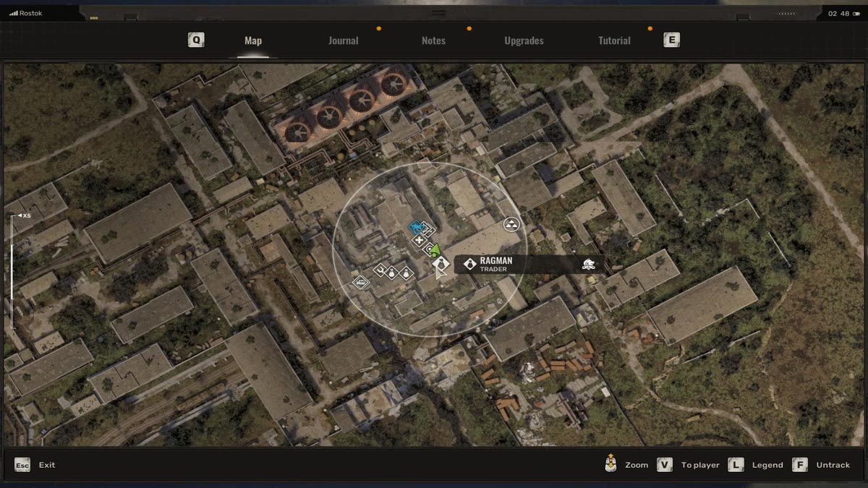Go to the Upgrades tab
This screenshot has width=868, height=488.
pos(524,40)
